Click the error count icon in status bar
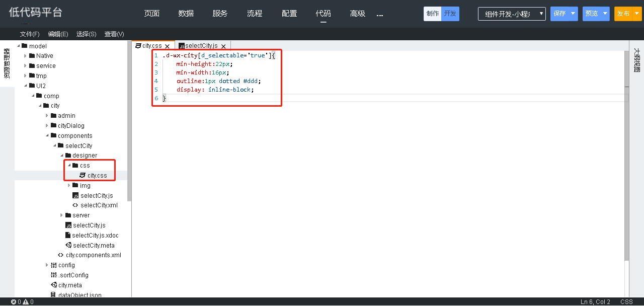The image size is (644, 306). point(14,302)
